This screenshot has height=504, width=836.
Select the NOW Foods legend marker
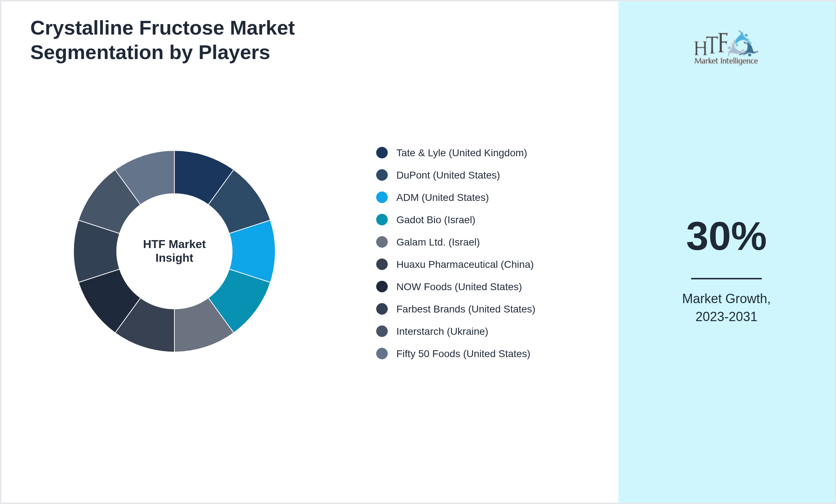(x=381, y=287)
